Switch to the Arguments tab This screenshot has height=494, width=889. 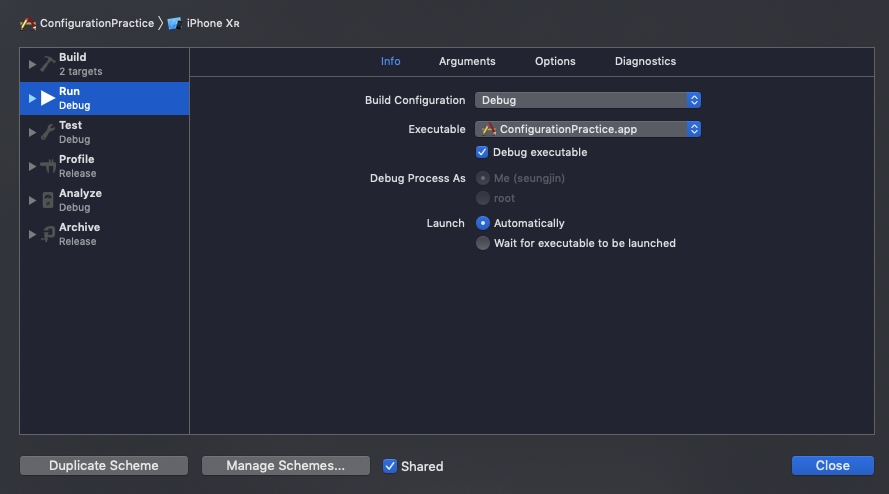[x=467, y=61]
